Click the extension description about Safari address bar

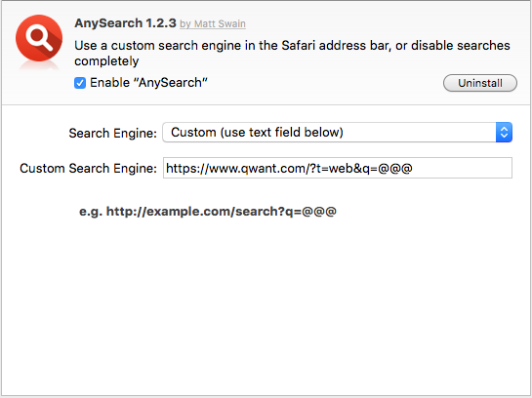tap(292, 53)
